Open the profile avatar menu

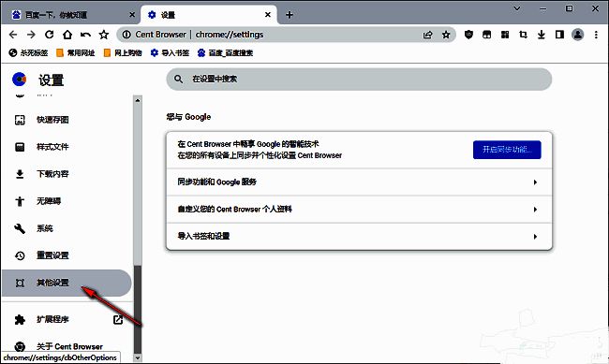tap(578, 35)
